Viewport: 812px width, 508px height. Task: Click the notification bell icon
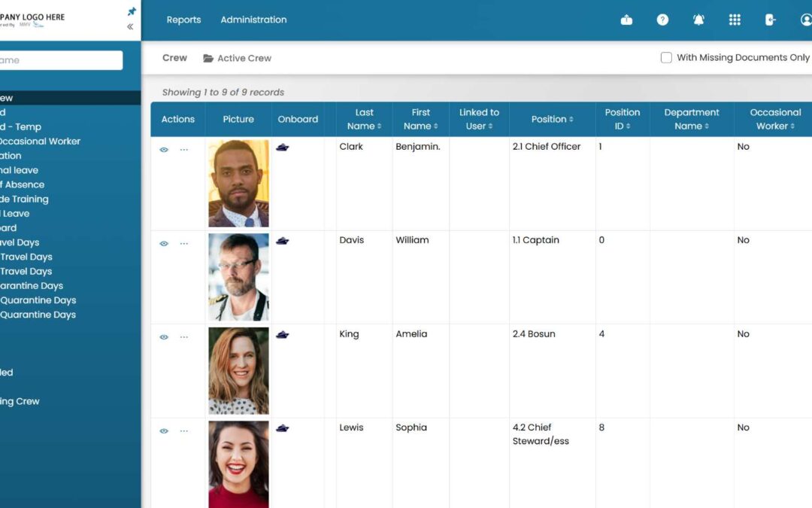(698, 20)
